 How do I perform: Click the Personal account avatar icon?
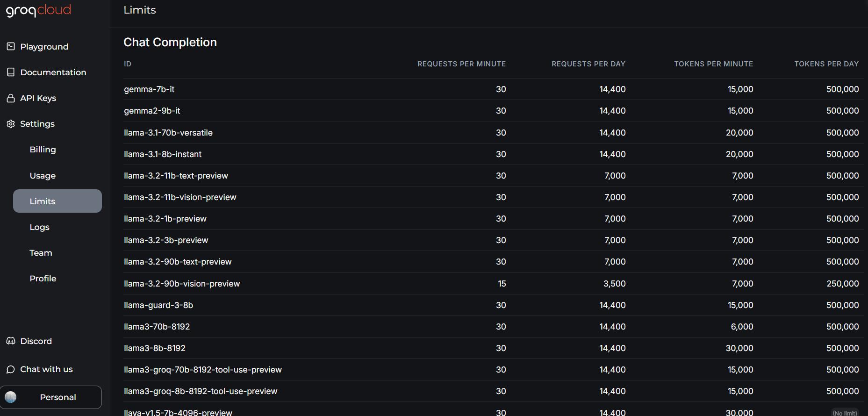tap(11, 397)
